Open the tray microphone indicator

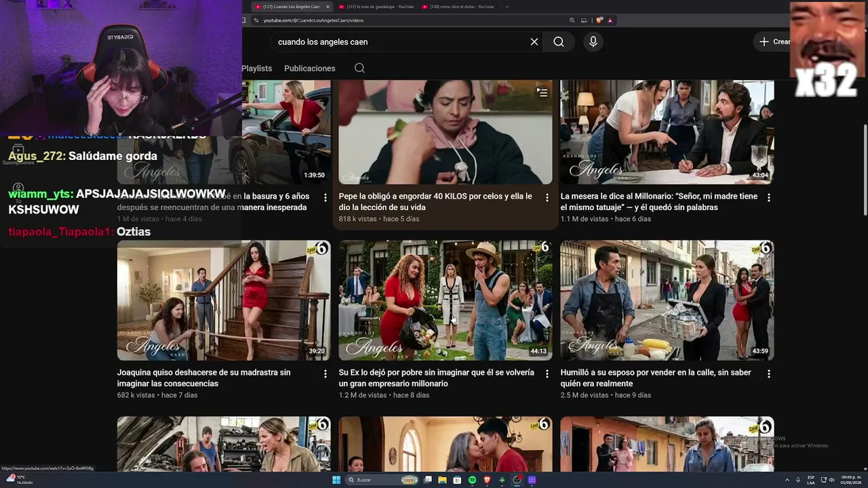click(x=798, y=480)
